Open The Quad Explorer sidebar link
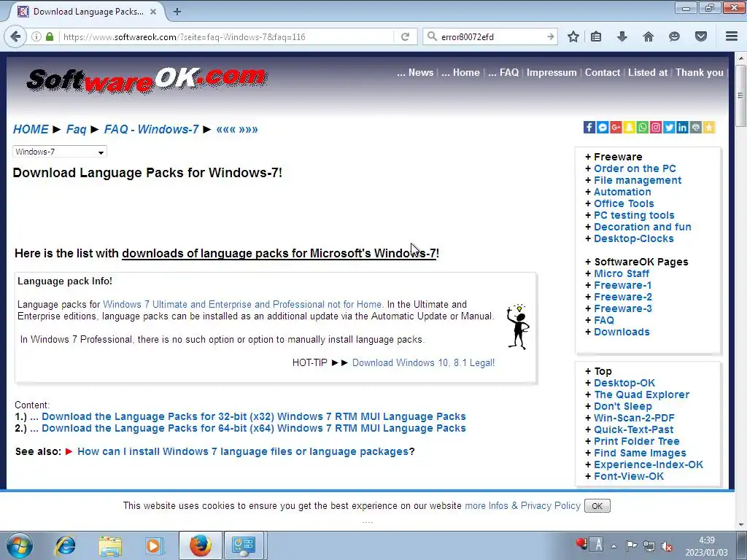 coord(641,394)
